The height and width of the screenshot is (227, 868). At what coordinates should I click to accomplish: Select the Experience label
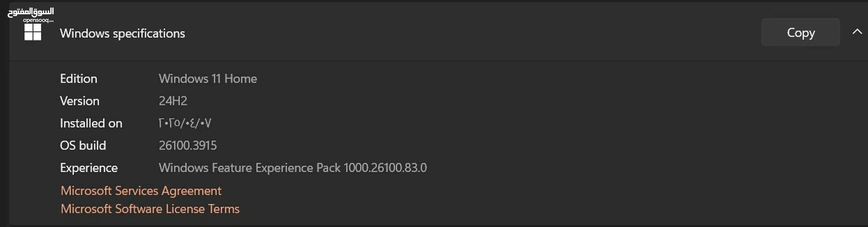pyautogui.click(x=89, y=168)
